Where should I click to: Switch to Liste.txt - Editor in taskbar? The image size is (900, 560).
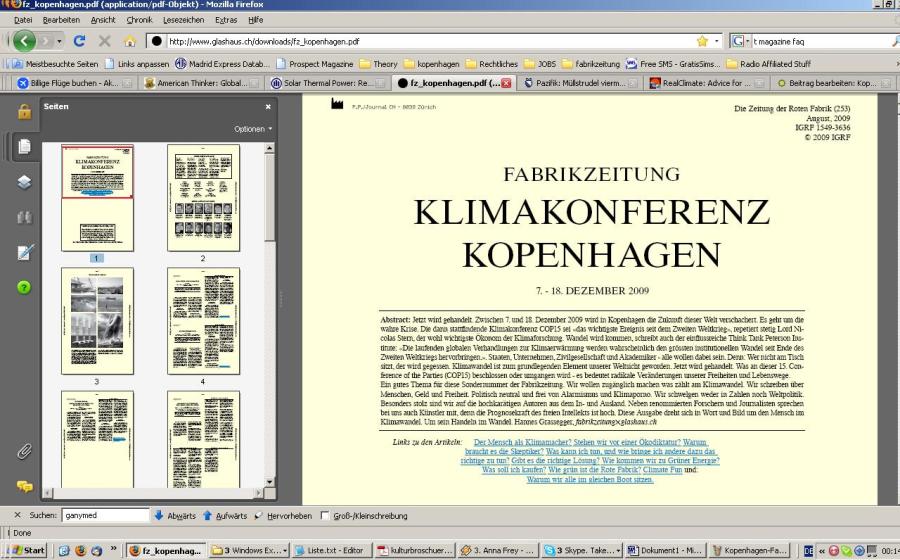[331, 551]
